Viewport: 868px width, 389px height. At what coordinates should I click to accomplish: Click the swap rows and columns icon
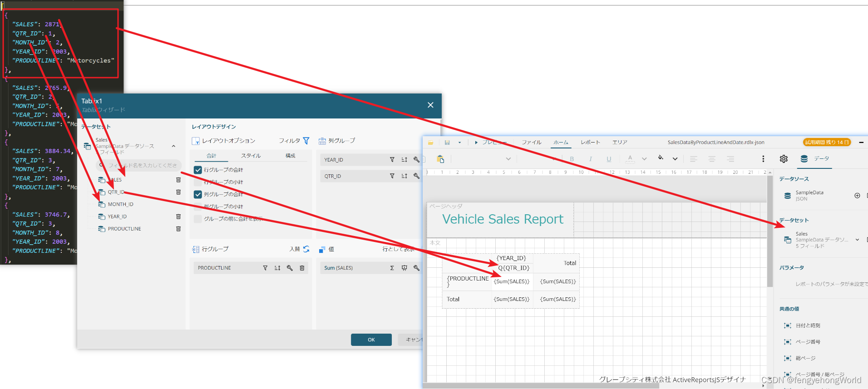point(306,249)
